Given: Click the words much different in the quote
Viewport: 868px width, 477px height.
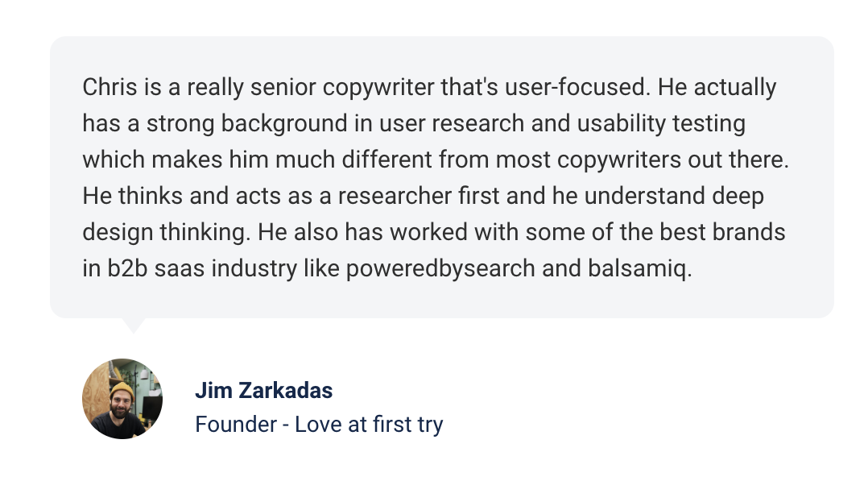Looking at the screenshot, I should click(353, 160).
